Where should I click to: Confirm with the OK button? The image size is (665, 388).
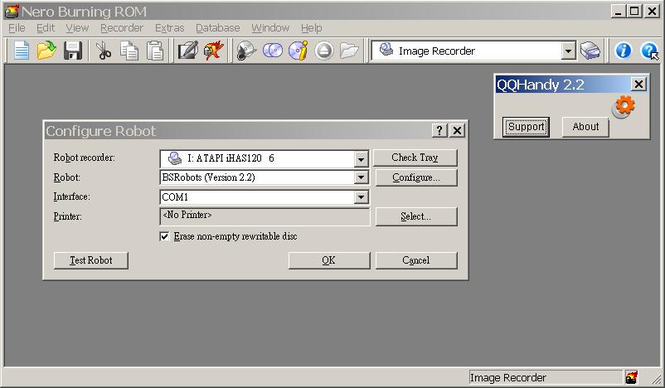[329, 260]
